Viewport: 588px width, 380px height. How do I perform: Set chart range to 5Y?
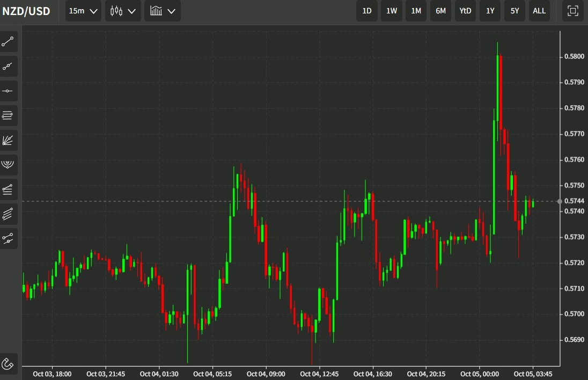coord(514,11)
